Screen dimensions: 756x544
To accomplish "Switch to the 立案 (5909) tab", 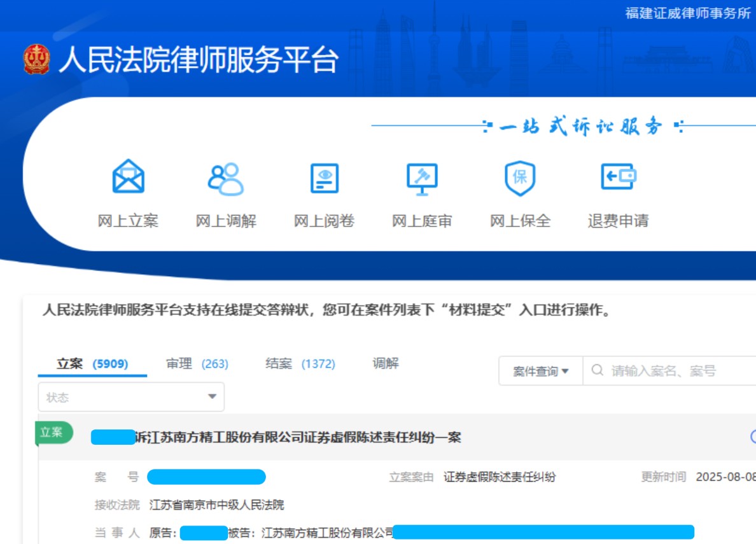I will (92, 364).
